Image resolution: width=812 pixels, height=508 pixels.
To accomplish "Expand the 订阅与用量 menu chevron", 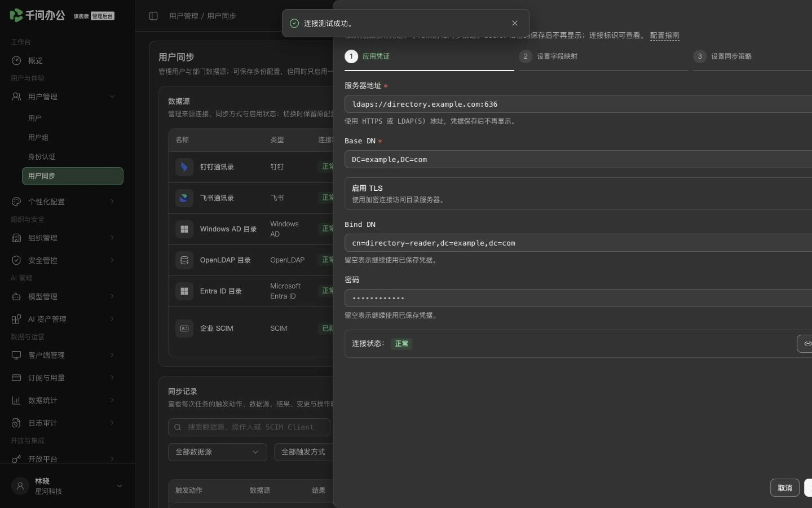I will [112, 378].
